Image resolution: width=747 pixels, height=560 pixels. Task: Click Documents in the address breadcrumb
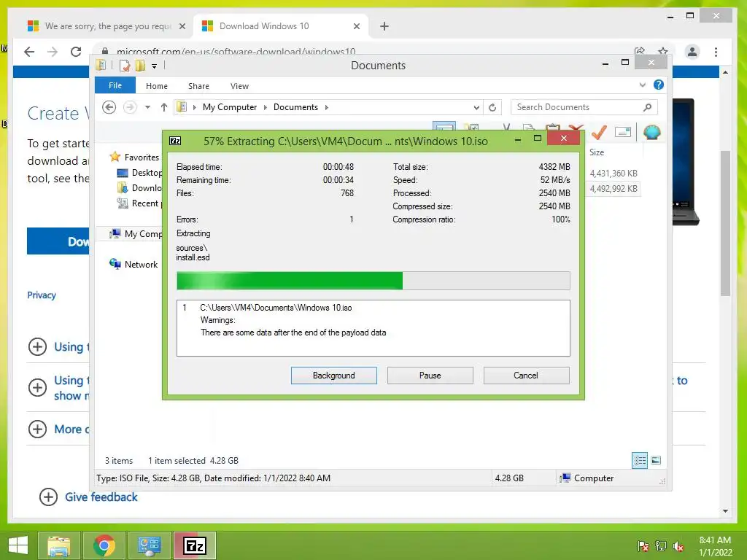(x=295, y=107)
